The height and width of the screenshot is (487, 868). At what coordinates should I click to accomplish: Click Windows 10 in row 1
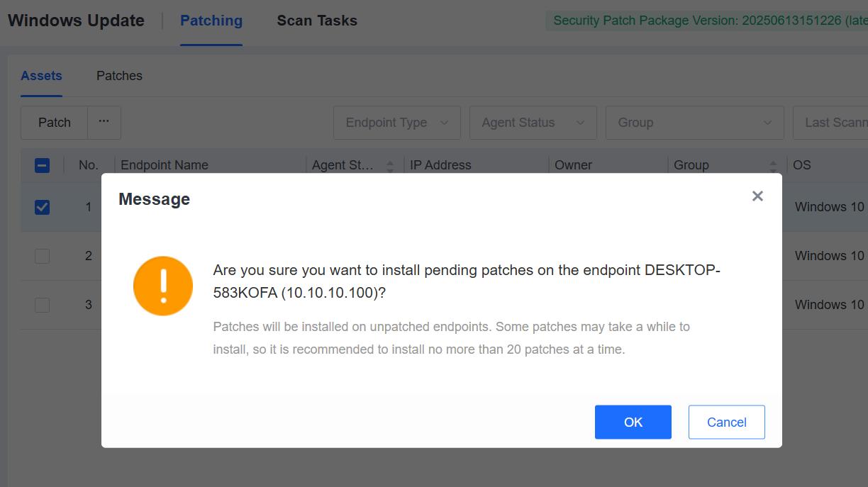pos(830,207)
